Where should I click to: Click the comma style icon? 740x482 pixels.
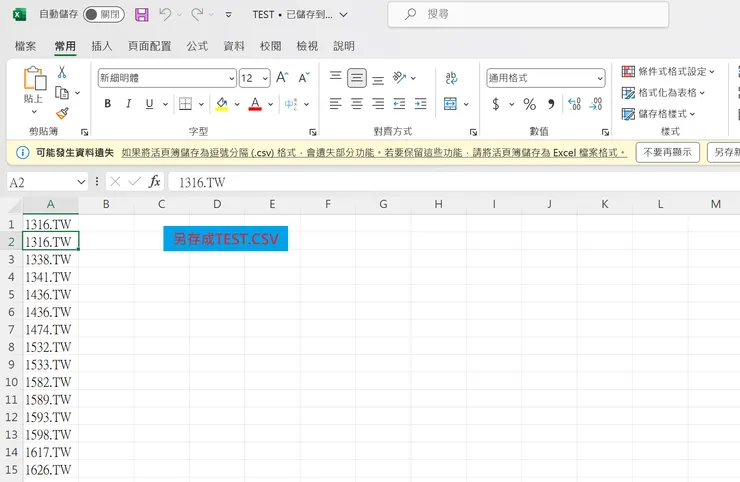[551, 104]
